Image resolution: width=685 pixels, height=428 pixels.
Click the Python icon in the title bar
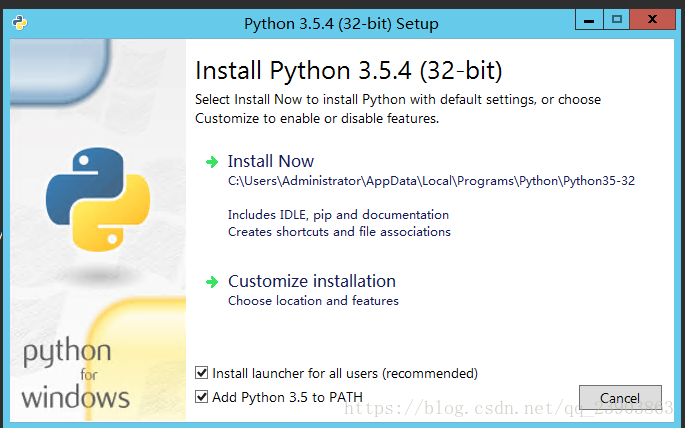(x=20, y=23)
